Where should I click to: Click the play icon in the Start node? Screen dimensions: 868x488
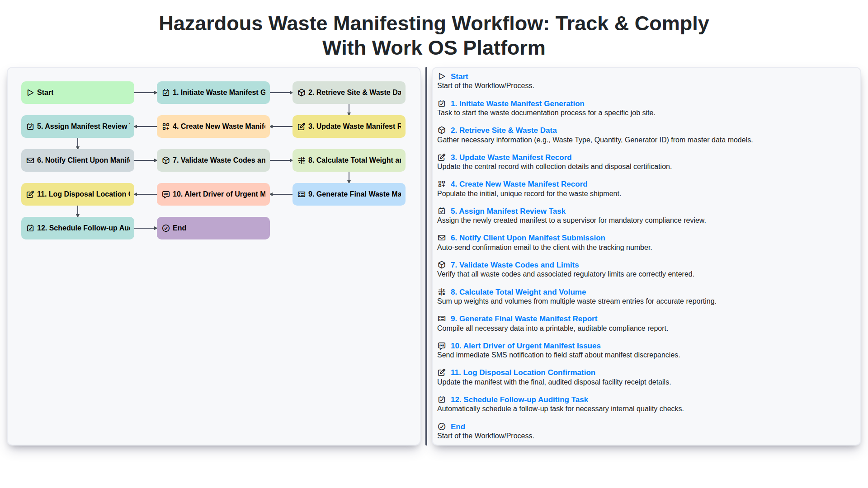[x=30, y=93]
